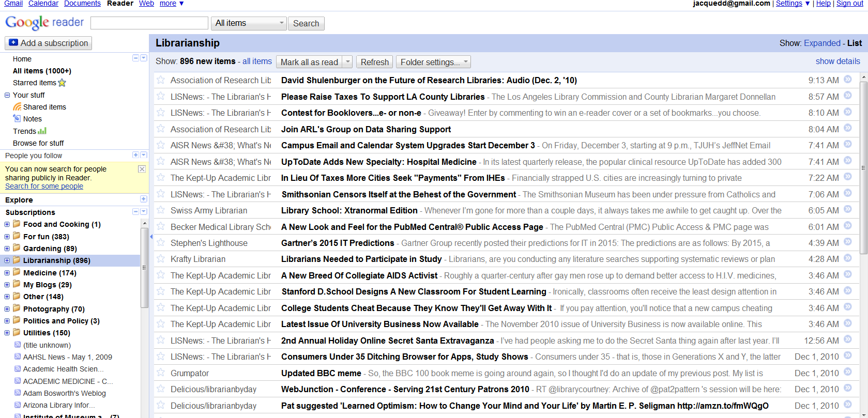Open original of Please Raise Taxes via arrow icon
This screenshot has width=868, height=418.
tap(848, 96)
